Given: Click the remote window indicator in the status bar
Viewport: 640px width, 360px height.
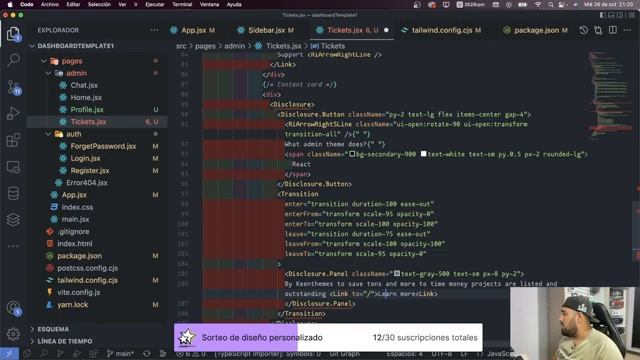Looking at the screenshot, I should point(9,354).
